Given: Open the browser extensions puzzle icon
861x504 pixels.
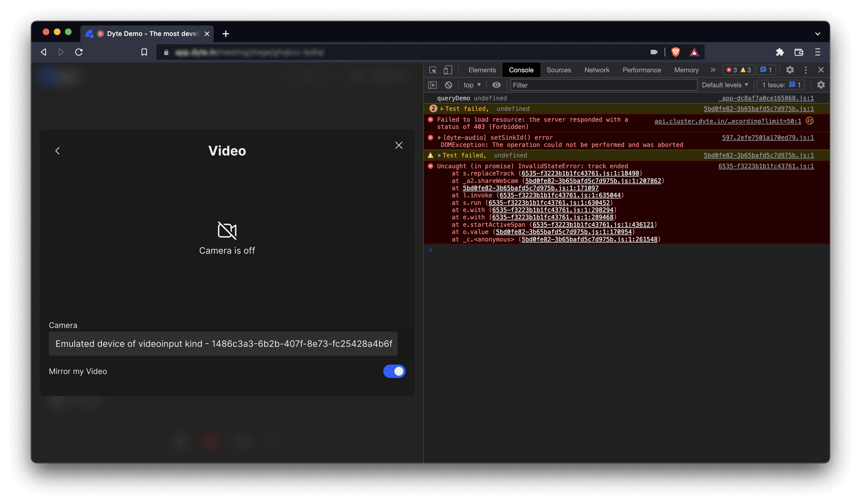Looking at the screenshot, I should pos(780,52).
